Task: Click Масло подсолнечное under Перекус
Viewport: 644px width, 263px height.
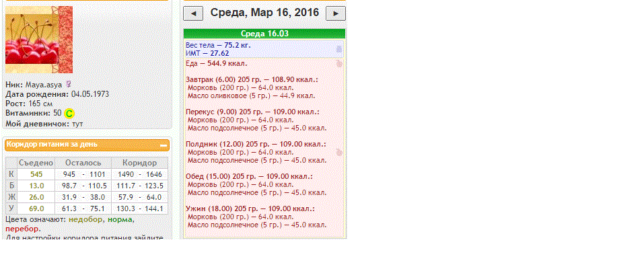Action: (x=257, y=128)
